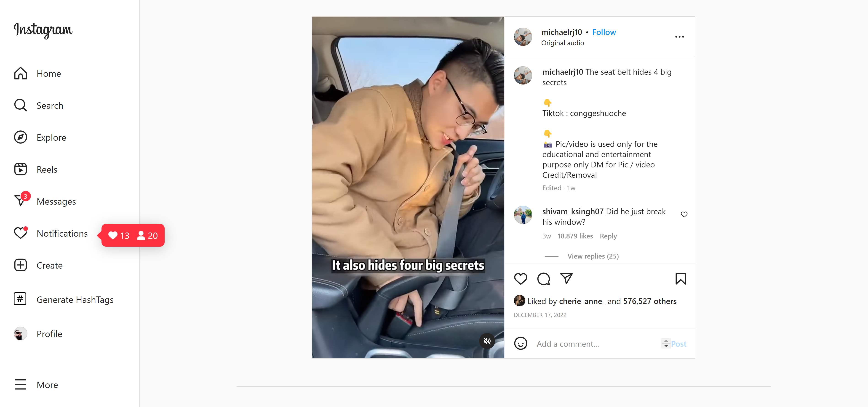Viewport: 868px width, 407px height.
Task: Open the Explore compass icon
Action: click(21, 137)
